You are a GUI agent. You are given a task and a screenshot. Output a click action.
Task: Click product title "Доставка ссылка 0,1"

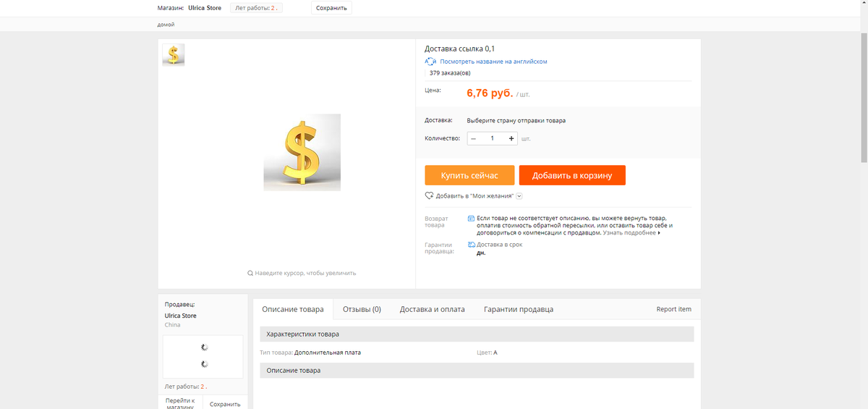coord(459,49)
